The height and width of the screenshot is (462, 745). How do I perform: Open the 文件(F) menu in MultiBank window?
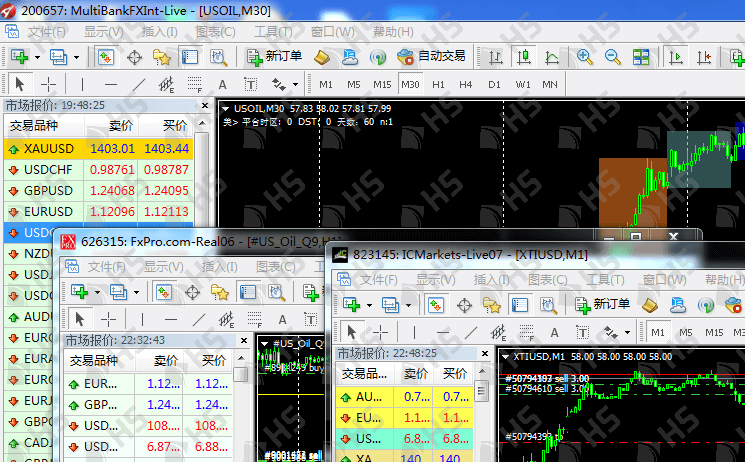click(46, 32)
